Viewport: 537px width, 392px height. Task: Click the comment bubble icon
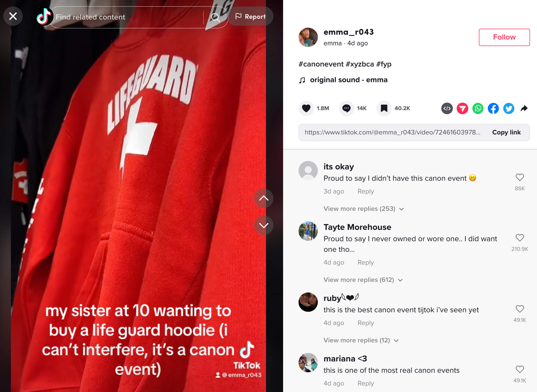pyautogui.click(x=346, y=108)
